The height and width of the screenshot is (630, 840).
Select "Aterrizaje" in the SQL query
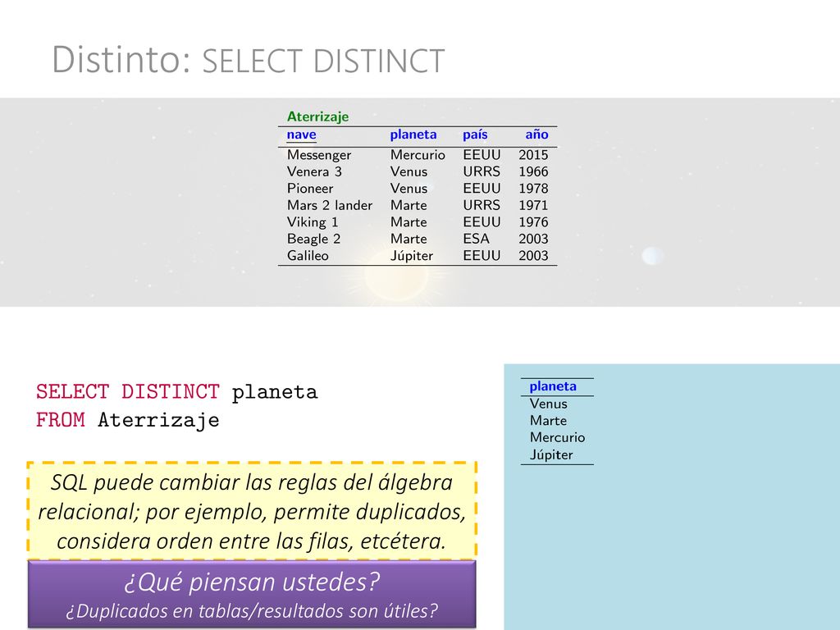pyautogui.click(x=158, y=421)
